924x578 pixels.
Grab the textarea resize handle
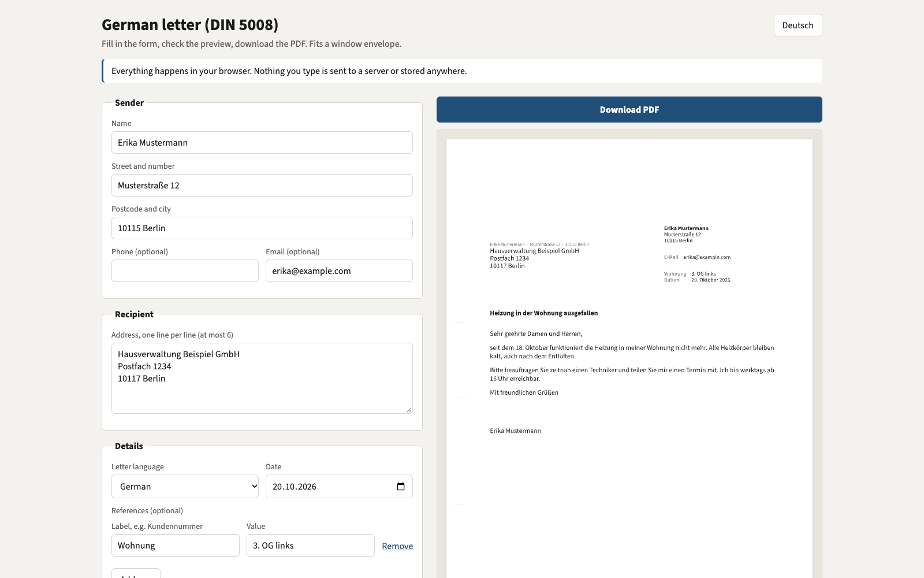click(x=409, y=410)
